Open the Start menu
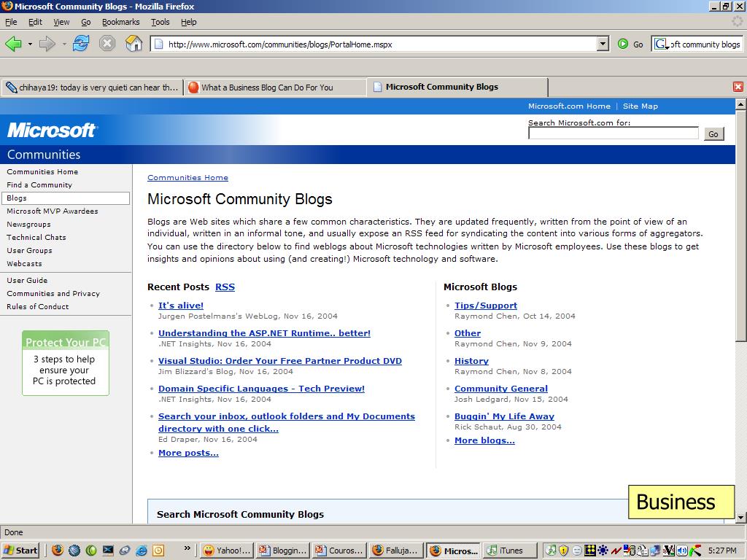This screenshot has height=560, width=747. tap(20, 551)
